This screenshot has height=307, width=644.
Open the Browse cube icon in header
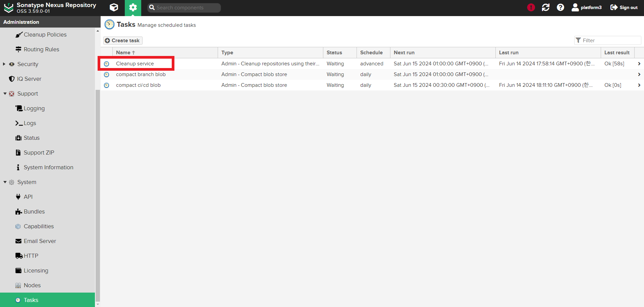click(114, 7)
